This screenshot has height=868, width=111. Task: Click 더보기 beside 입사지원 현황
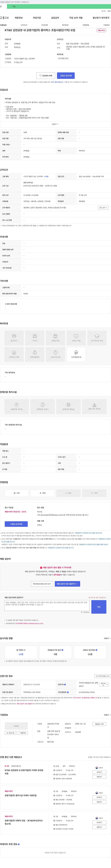pos(107,638)
